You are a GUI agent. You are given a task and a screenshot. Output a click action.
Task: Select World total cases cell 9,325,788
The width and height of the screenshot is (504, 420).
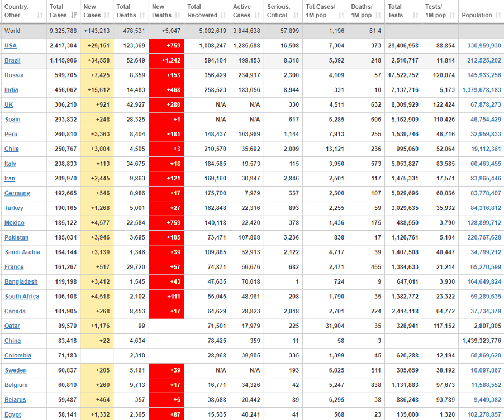click(63, 31)
